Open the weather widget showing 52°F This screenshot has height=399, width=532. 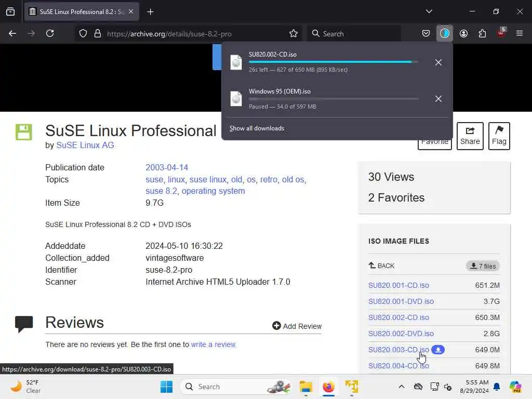pyautogui.click(x=25, y=387)
